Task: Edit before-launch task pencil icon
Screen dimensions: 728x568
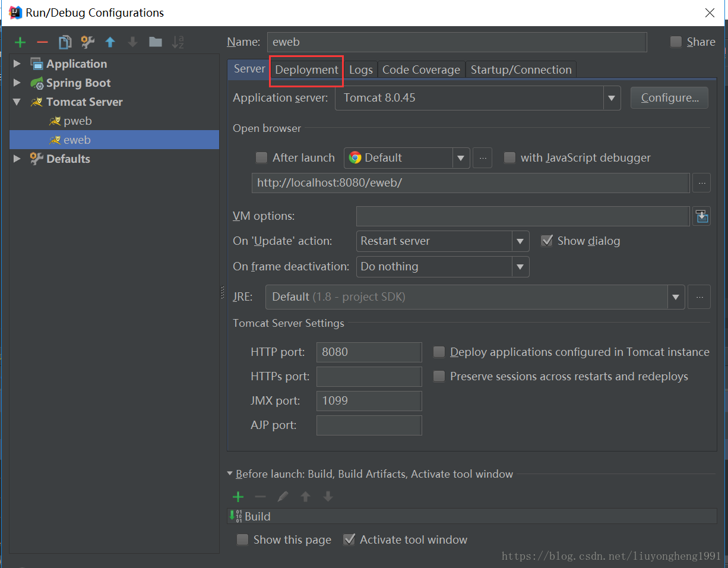Action: tap(283, 497)
